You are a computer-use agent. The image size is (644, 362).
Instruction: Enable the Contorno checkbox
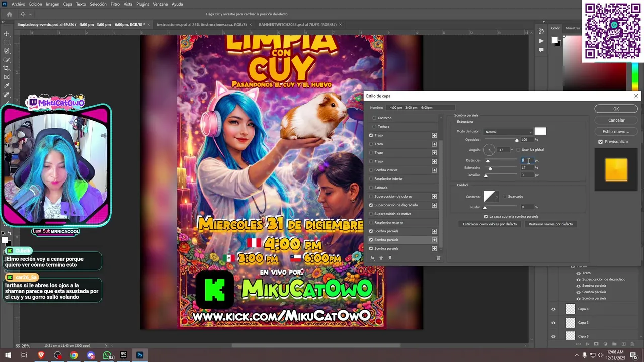click(x=374, y=118)
